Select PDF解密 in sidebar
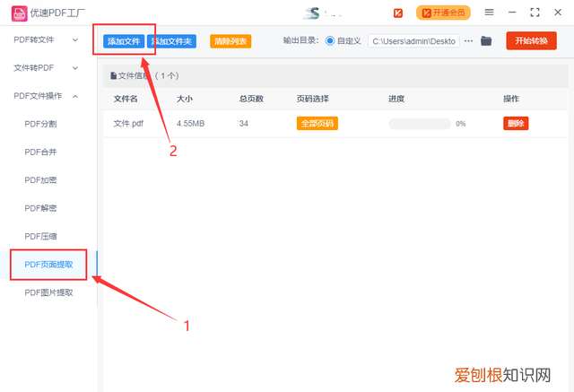The height and width of the screenshot is (392, 574). point(40,208)
